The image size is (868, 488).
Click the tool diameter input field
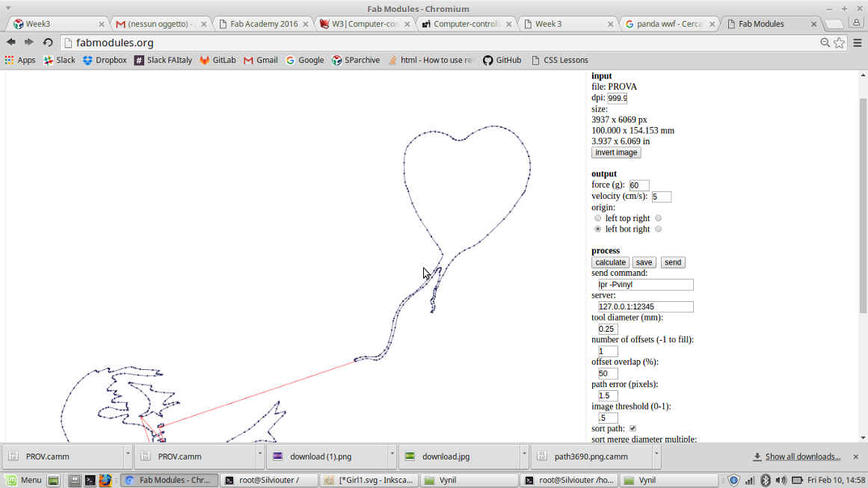click(608, 329)
